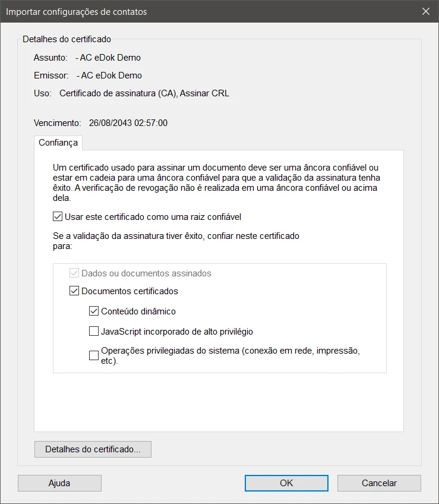
Task: Uncheck the Documentos certificados checkbox
Action: pyautogui.click(x=74, y=291)
